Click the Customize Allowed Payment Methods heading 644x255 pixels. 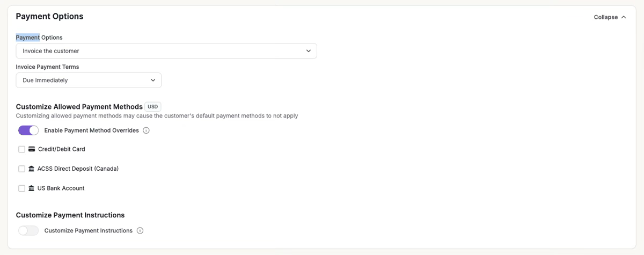tap(79, 107)
